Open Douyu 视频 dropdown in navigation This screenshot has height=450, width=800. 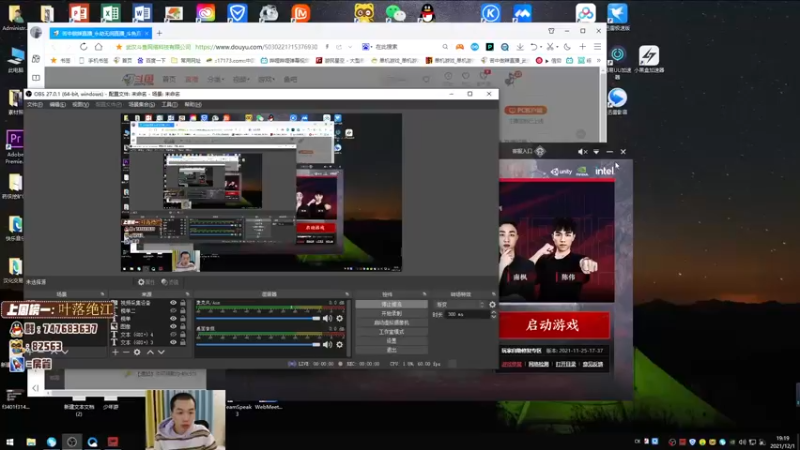click(x=241, y=80)
